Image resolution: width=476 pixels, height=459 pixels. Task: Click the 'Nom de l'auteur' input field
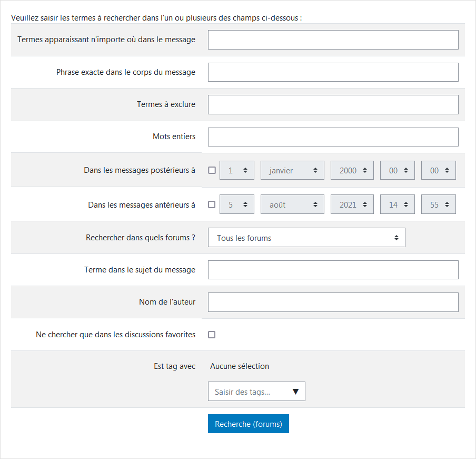coord(333,302)
